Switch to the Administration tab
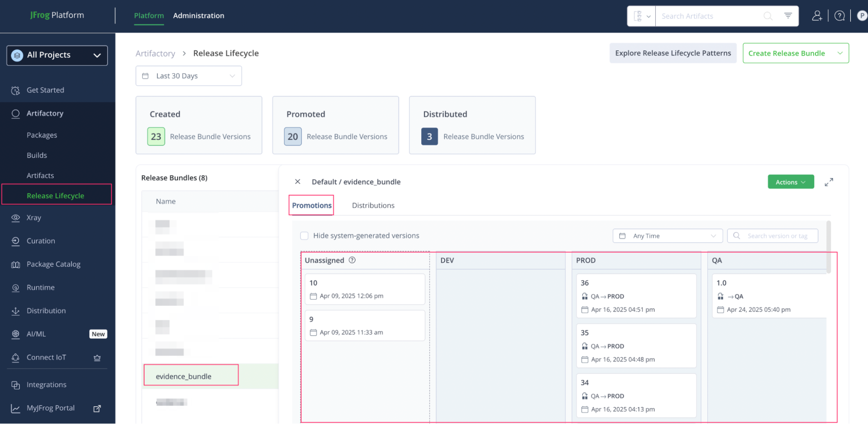 tap(198, 16)
